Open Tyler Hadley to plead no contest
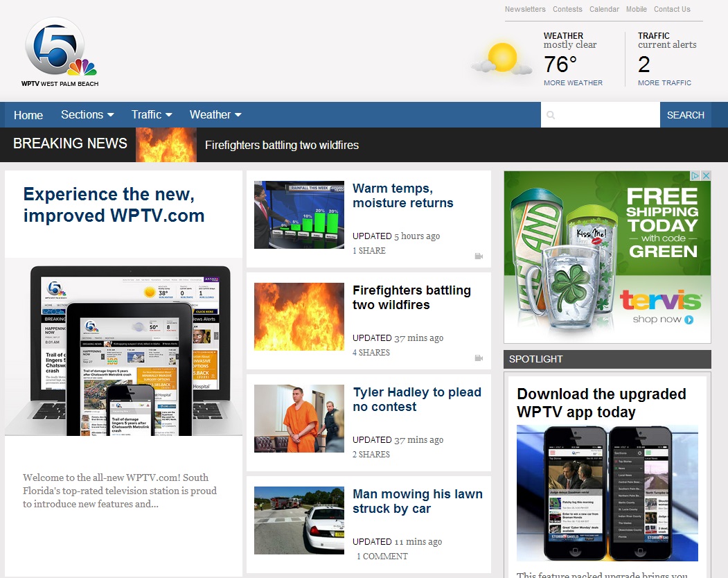Viewport: 728px width, 578px height. coord(417,399)
